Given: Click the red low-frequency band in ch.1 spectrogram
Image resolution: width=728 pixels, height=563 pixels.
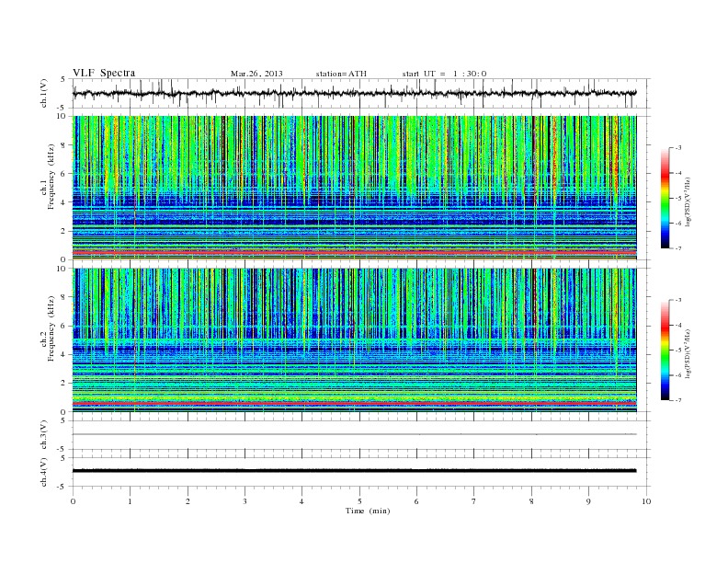Looking at the screenshot, I should [x=354, y=252].
